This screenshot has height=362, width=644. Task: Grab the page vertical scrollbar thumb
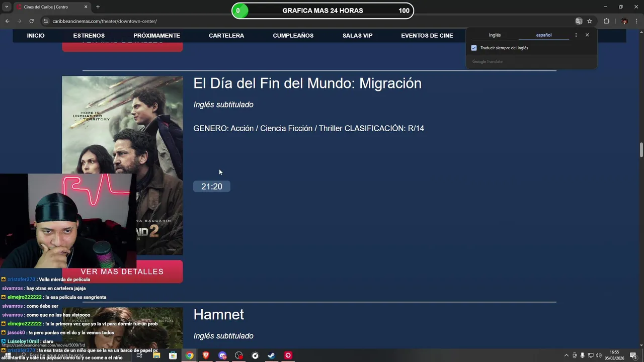pyautogui.click(x=641, y=150)
